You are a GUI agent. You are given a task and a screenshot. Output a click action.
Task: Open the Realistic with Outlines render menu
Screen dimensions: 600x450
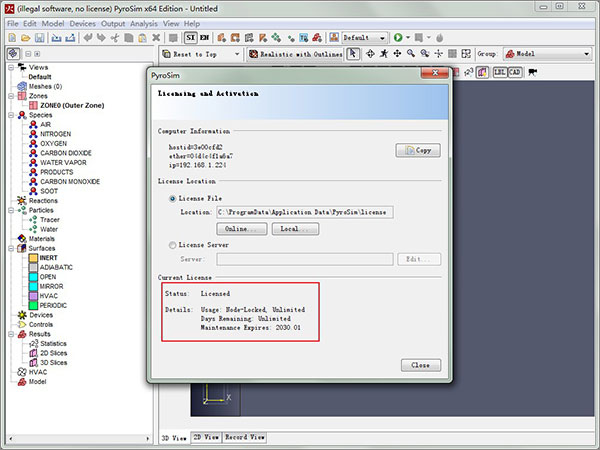tap(295, 54)
